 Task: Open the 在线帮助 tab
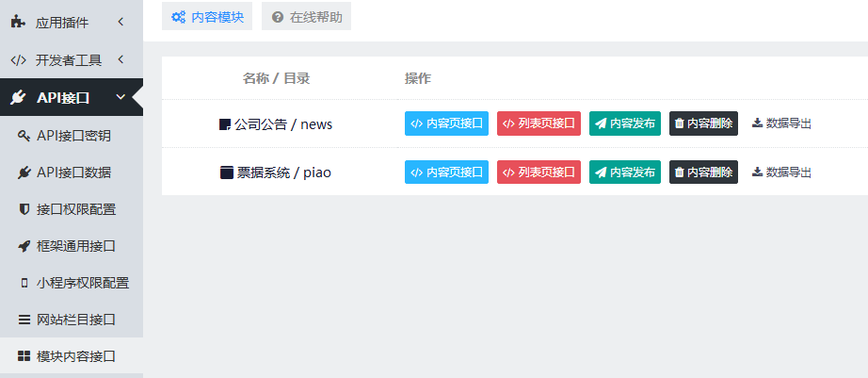pos(306,16)
